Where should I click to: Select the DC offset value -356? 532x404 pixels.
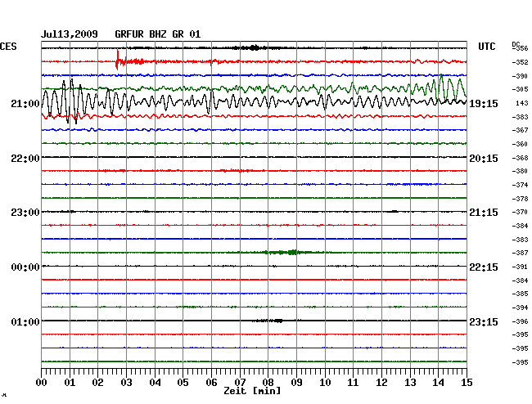(x=520, y=48)
